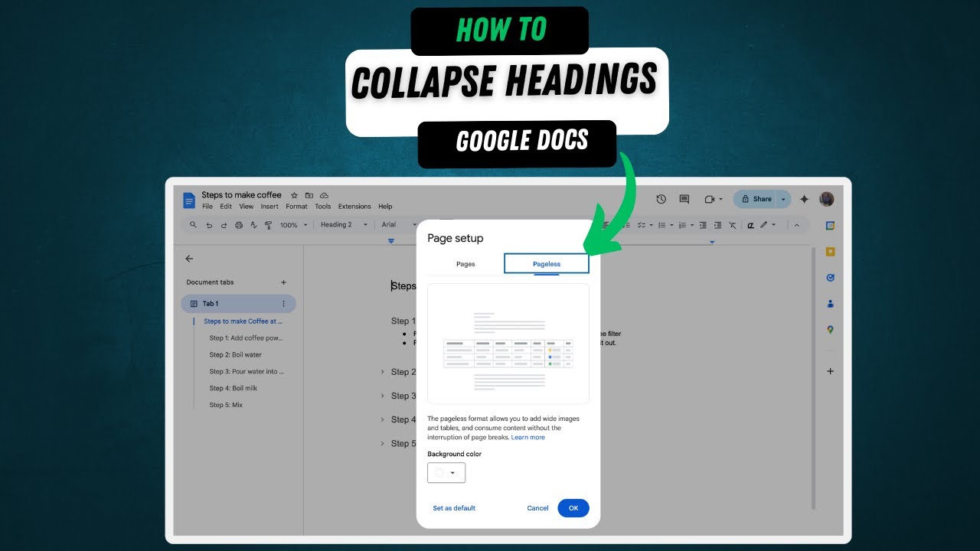The height and width of the screenshot is (551, 980).
Task: Apply numbered list formatting
Action: (683, 225)
